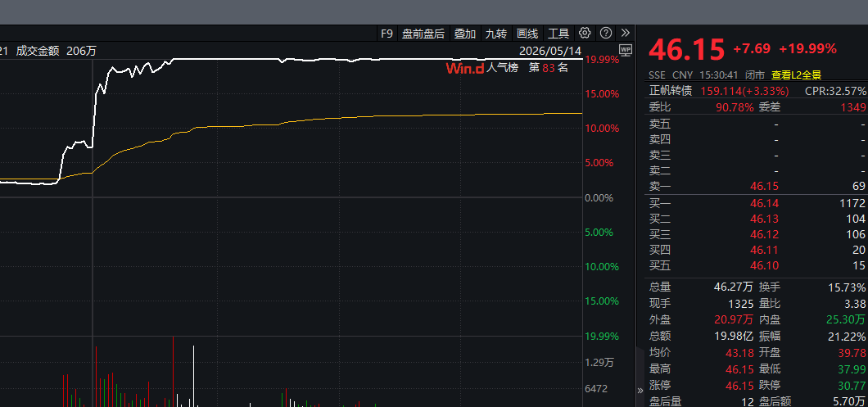Click the 委比 90.78% value
The image size is (868, 407).
[x=734, y=107]
